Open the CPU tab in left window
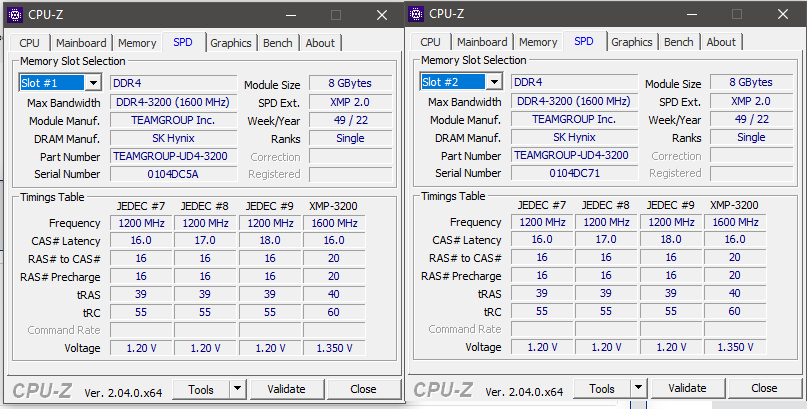This screenshot has height=409, width=807. pos(29,43)
